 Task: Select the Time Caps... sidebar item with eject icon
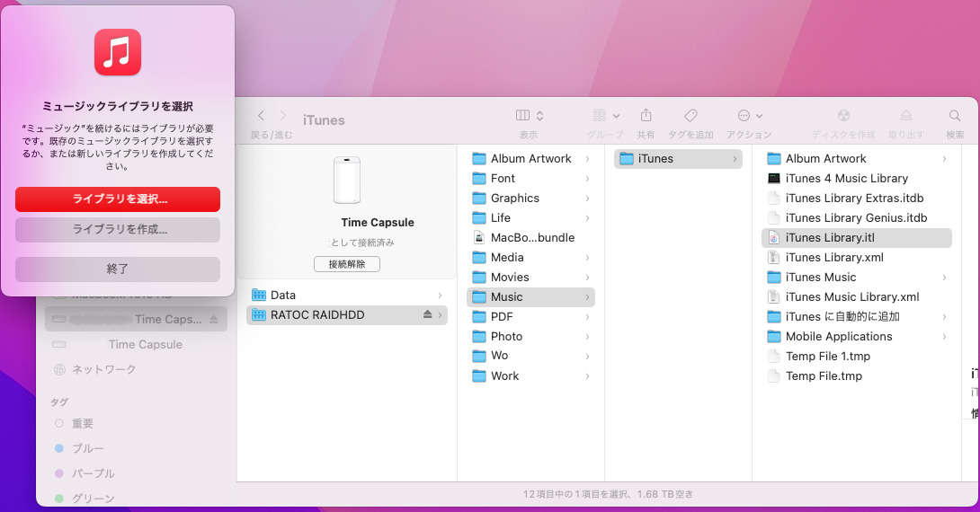pos(136,320)
